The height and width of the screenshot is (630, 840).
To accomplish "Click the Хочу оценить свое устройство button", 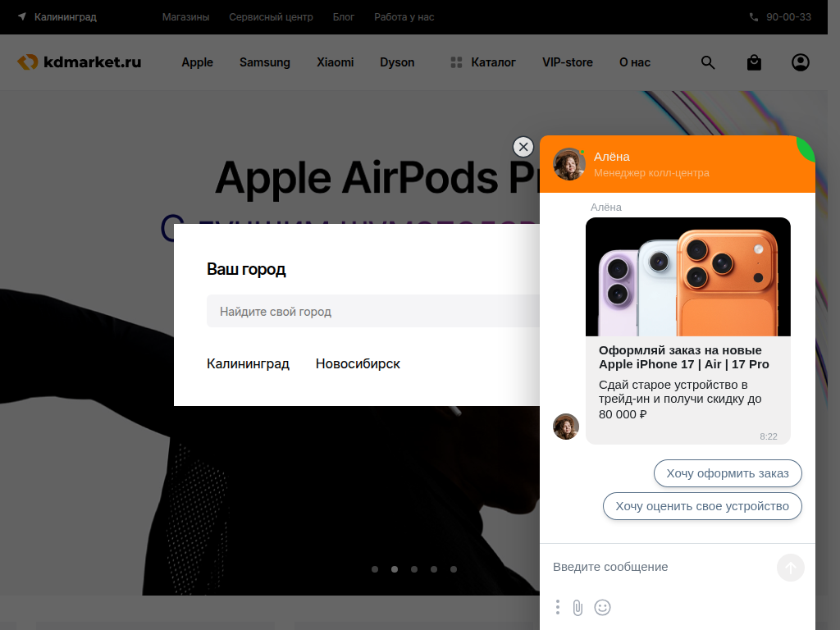I will [x=701, y=506].
